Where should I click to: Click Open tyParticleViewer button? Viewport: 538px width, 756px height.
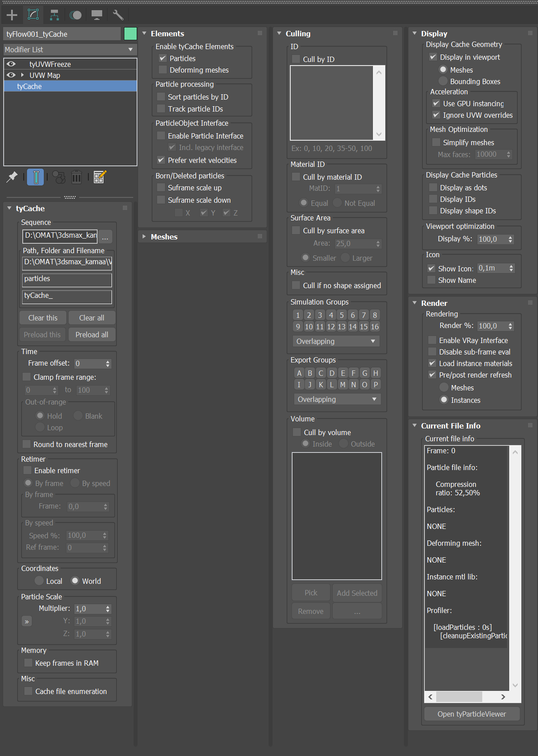pos(472,714)
